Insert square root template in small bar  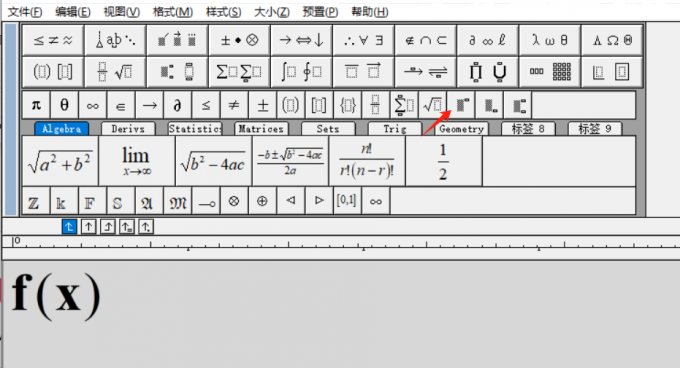coord(432,105)
